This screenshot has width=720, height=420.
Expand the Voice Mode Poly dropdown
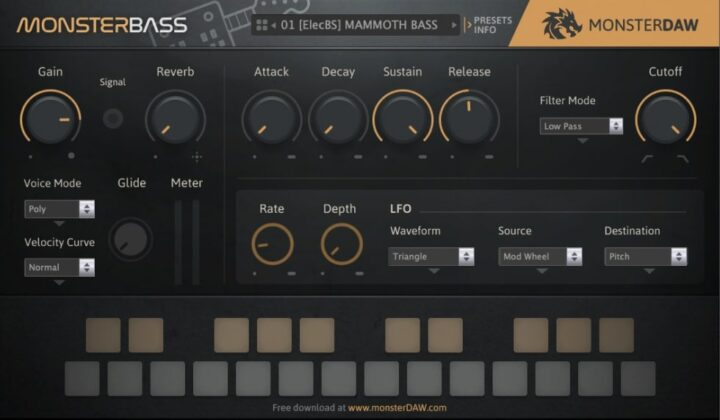(59, 209)
